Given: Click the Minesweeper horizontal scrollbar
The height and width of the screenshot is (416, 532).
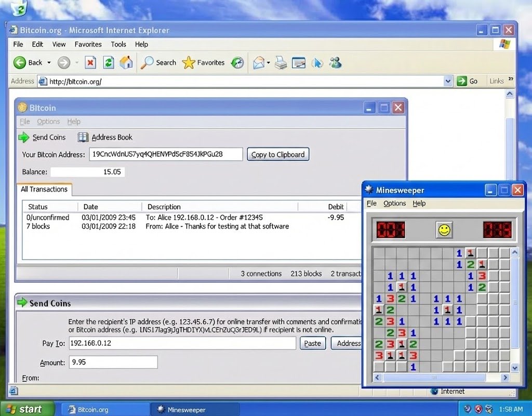Looking at the screenshot, I should click(x=441, y=378).
